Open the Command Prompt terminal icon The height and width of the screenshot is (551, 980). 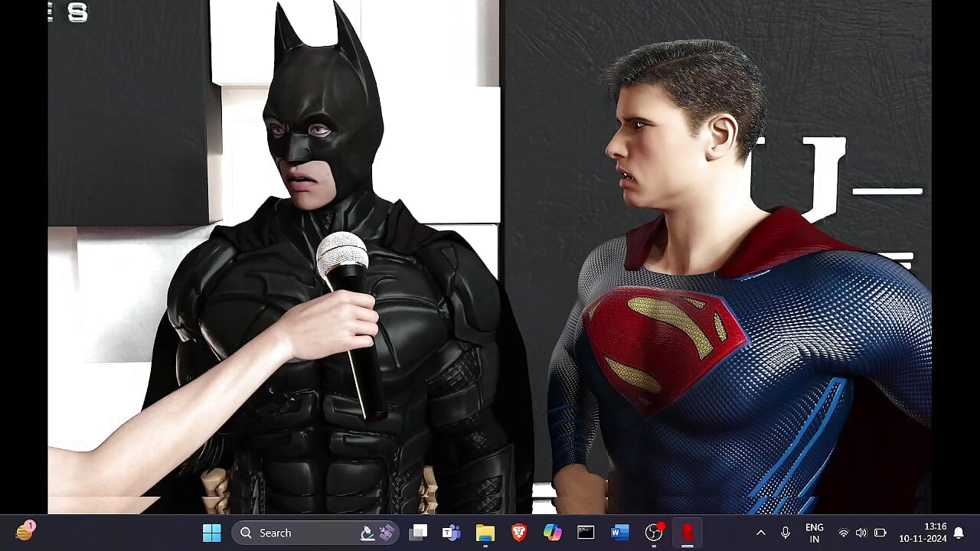pyautogui.click(x=586, y=533)
